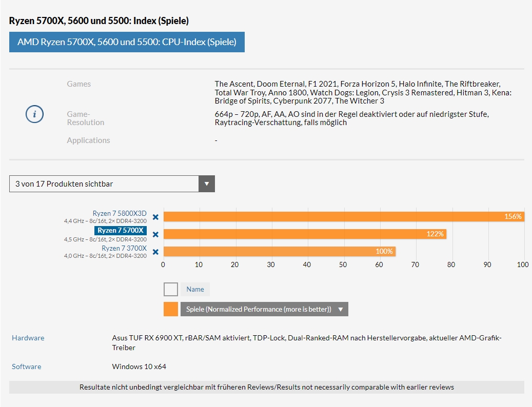Image resolution: width=532 pixels, height=407 pixels.
Task: Open the CPU-Index (Spiele) tab
Action: pyautogui.click(x=127, y=42)
